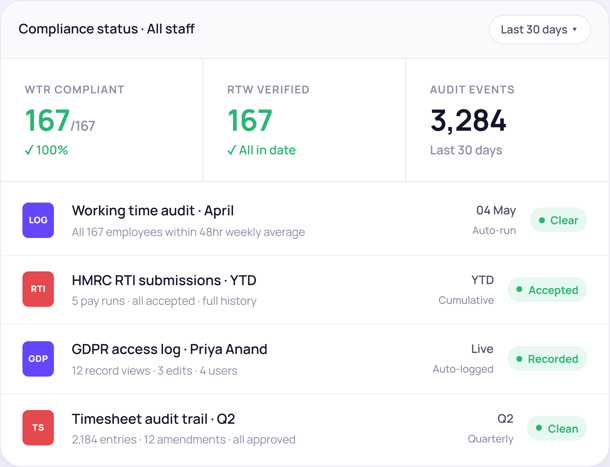
Task: Click the Live label in GDPR row
Action: coord(482,349)
